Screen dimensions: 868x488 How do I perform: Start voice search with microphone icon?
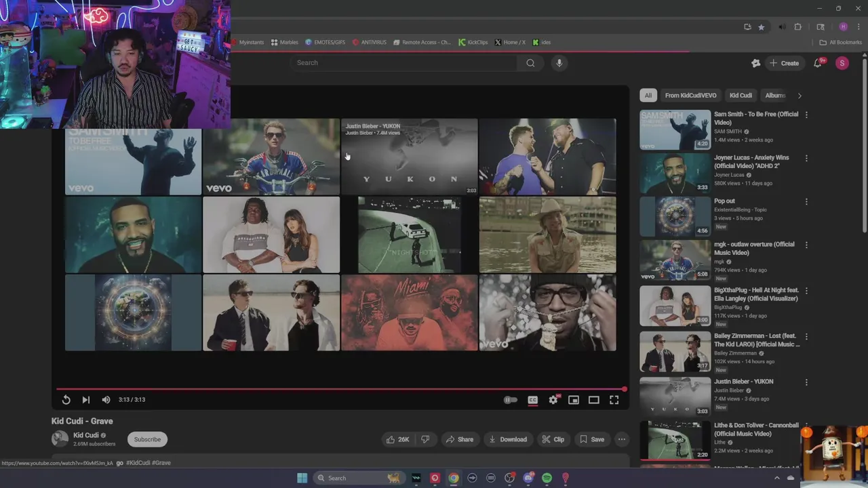click(x=559, y=63)
